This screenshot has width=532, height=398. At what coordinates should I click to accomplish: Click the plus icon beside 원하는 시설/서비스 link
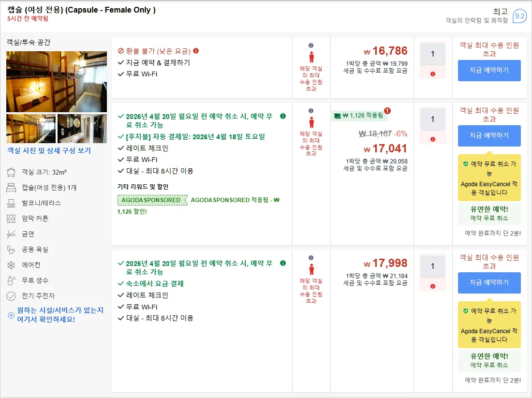click(x=11, y=315)
